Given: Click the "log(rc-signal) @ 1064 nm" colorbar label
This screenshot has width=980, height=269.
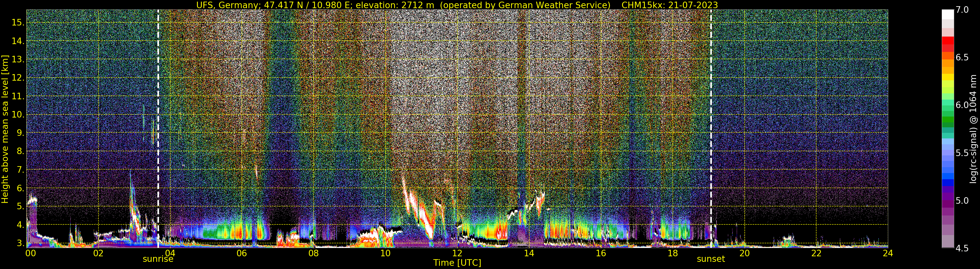Looking at the screenshot, I should click(973, 129).
